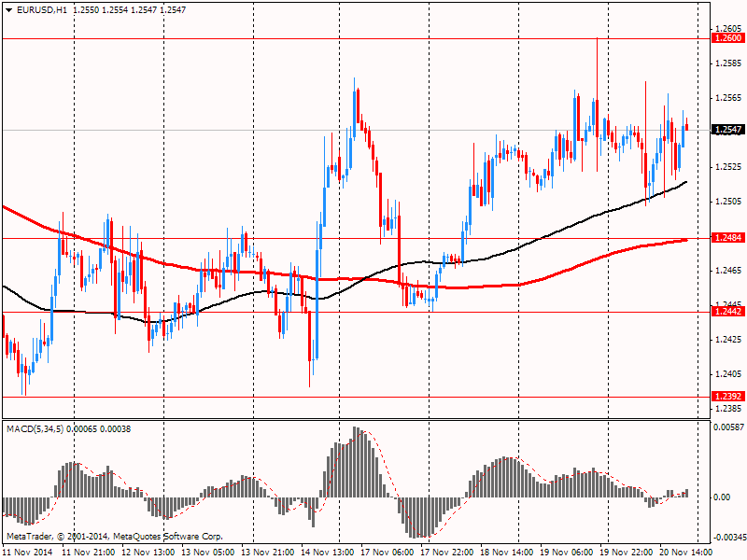Image resolution: width=747 pixels, height=560 pixels.
Task: Click the -0.00345 MACD scale value
Action: 729,539
